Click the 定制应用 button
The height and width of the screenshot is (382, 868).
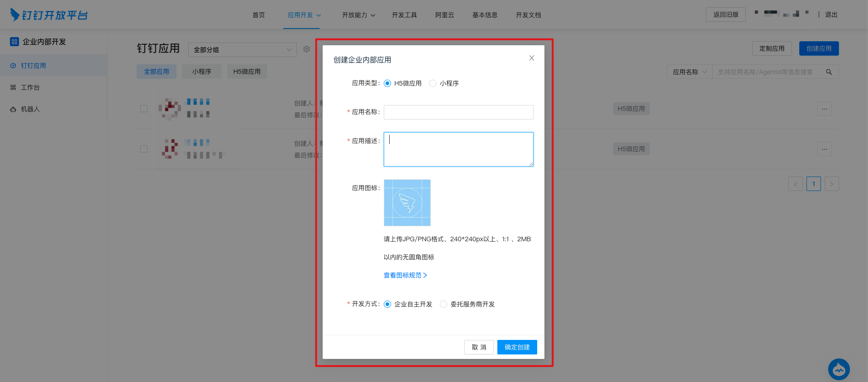772,48
